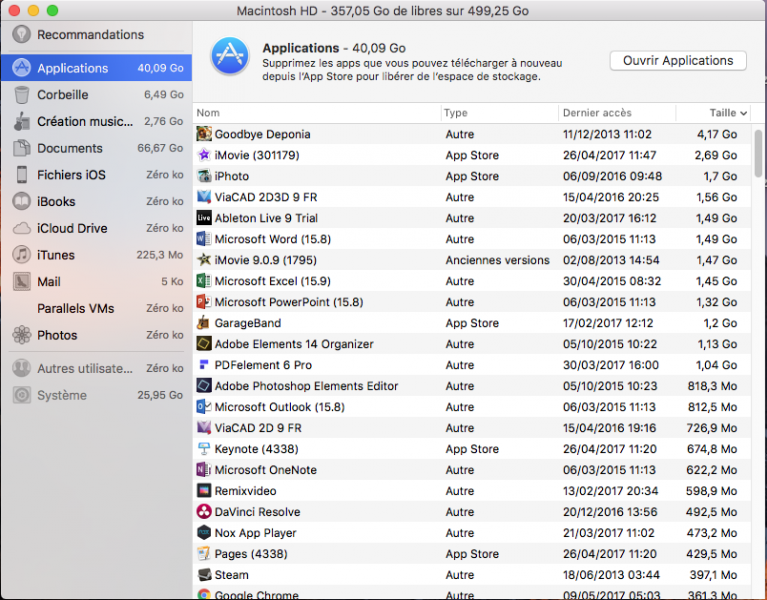Click the date "20/12/2016 13:56"
Image resolution: width=767 pixels, height=600 pixels.
pos(610,512)
